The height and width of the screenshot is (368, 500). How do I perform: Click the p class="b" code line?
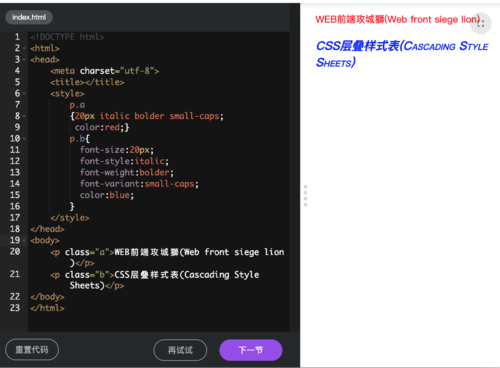click(155, 280)
